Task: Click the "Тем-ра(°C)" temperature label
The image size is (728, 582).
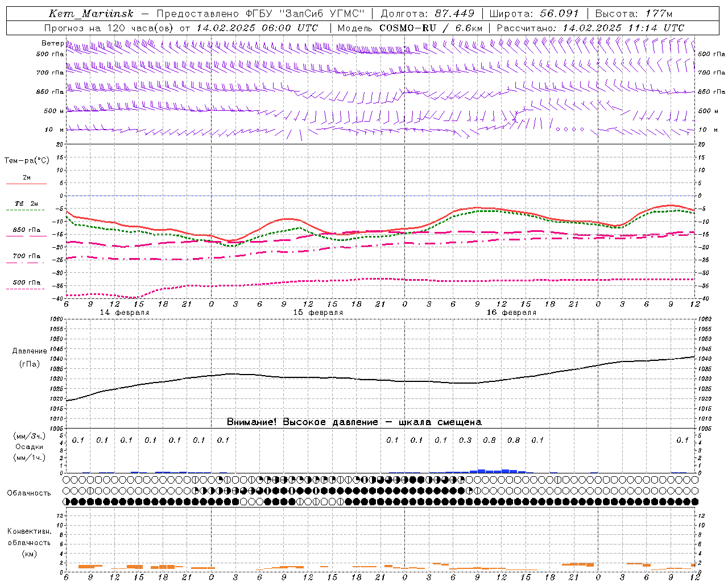Action: 27,161
